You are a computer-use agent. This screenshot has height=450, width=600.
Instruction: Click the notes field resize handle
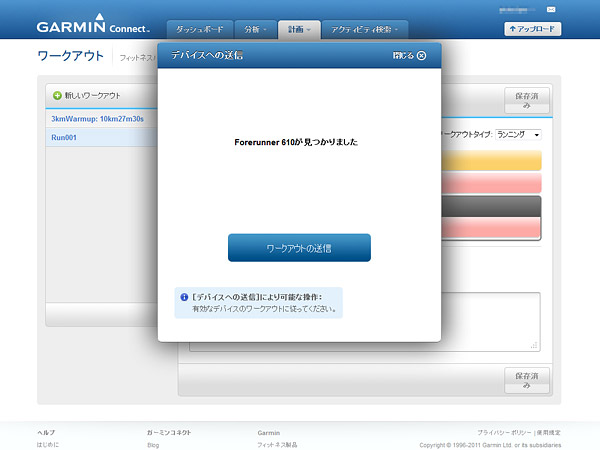pos(534,345)
